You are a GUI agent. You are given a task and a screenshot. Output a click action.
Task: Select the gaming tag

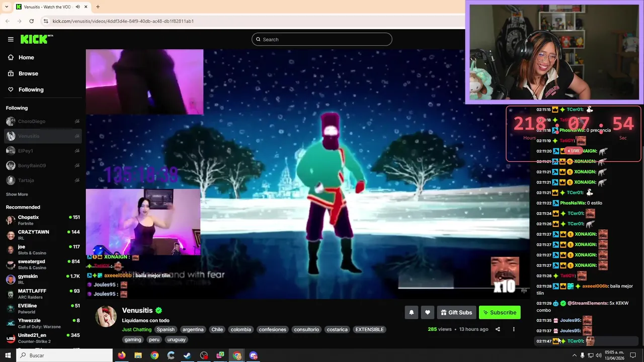(x=133, y=339)
